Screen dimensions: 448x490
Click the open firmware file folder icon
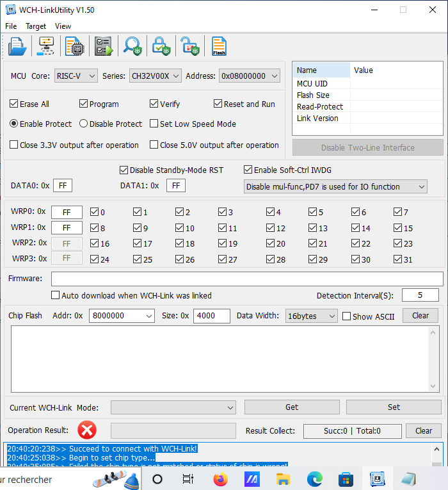(17, 46)
